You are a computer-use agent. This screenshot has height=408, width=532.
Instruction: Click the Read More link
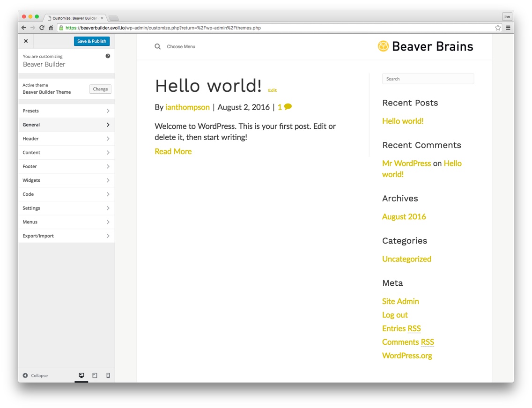tap(173, 151)
